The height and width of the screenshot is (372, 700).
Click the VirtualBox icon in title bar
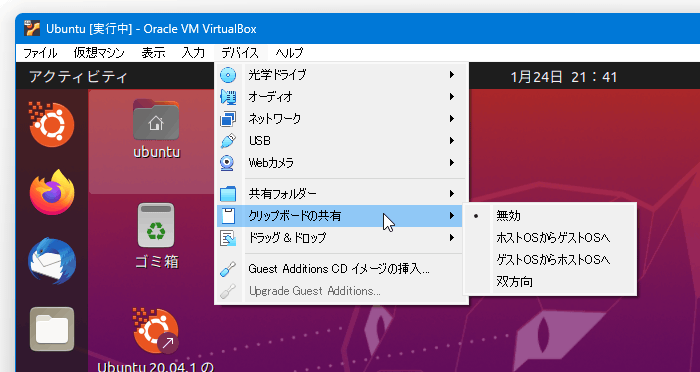32,29
